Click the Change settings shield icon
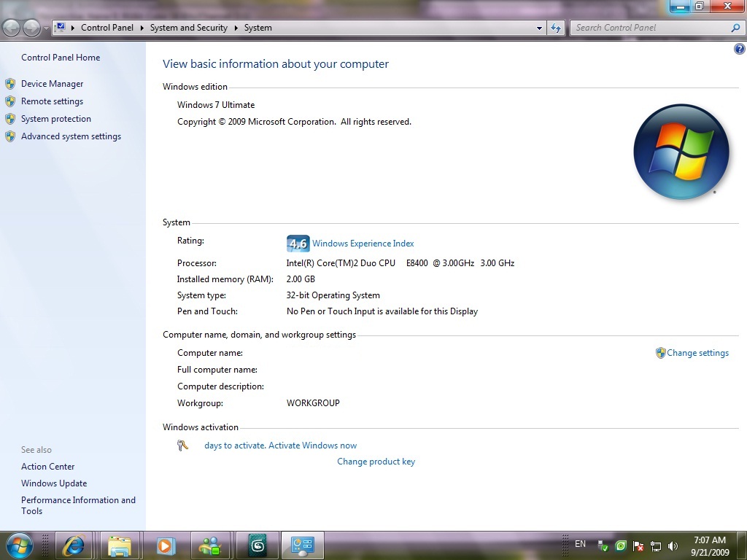 660,353
